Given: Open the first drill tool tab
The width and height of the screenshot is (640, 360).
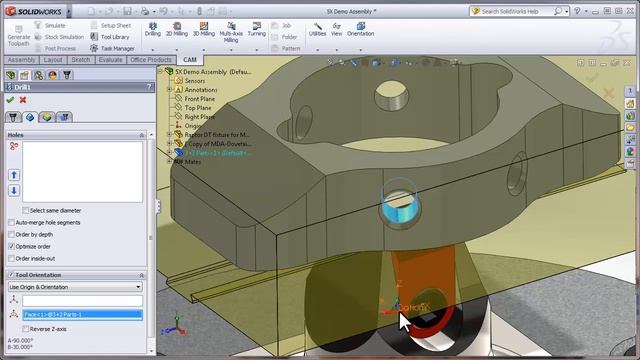Looking at the screenshot, I should (x=13, y=117).
